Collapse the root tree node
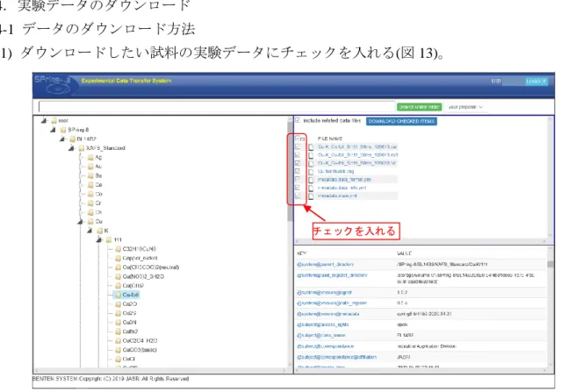The width and height of the screenshot is (561, 392). 44,121
